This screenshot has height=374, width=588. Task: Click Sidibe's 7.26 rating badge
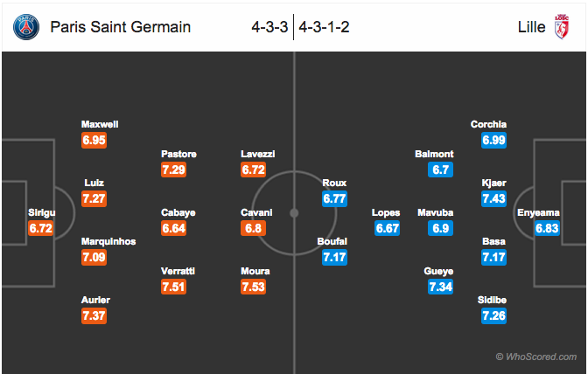coord(493,316)
